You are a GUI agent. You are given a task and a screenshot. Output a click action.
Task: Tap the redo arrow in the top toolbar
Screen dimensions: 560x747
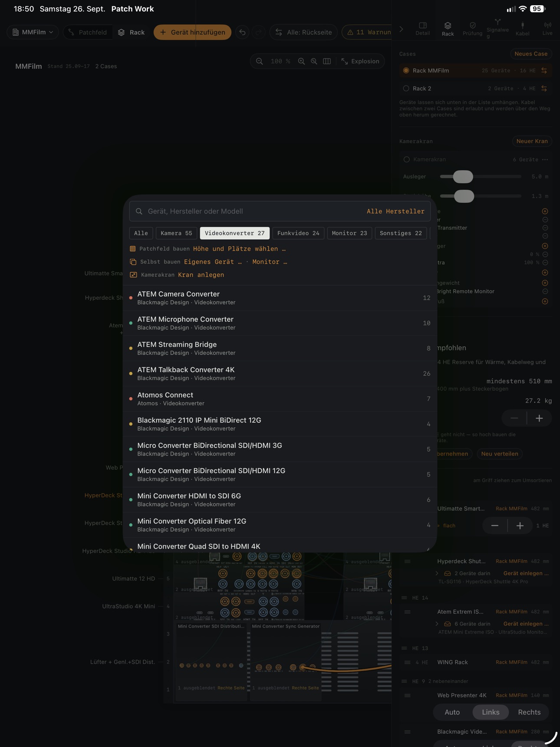259,32
